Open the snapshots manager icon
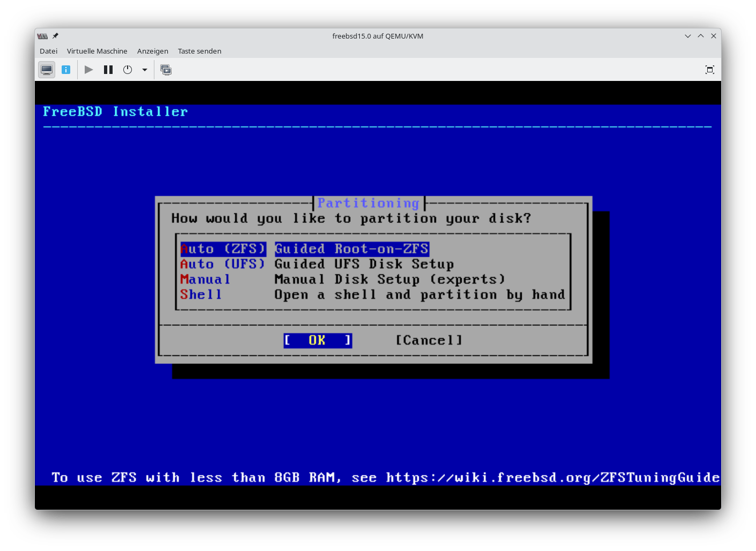 tap(166, 70)
